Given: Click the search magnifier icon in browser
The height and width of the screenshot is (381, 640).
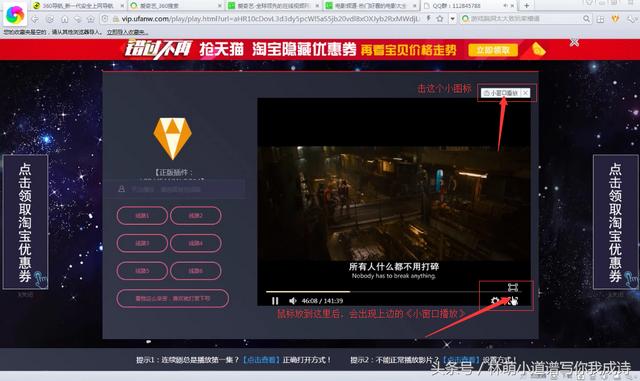Looking at the screenshot, I should 587,18.
